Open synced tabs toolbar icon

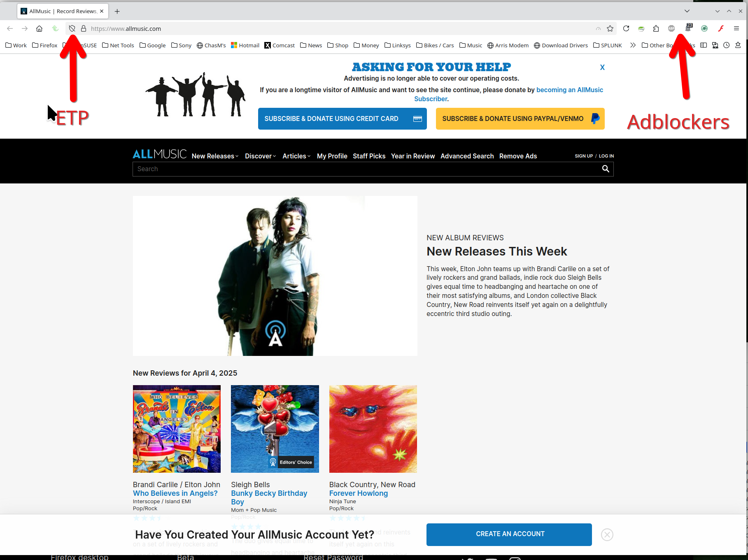coord(715,45)
